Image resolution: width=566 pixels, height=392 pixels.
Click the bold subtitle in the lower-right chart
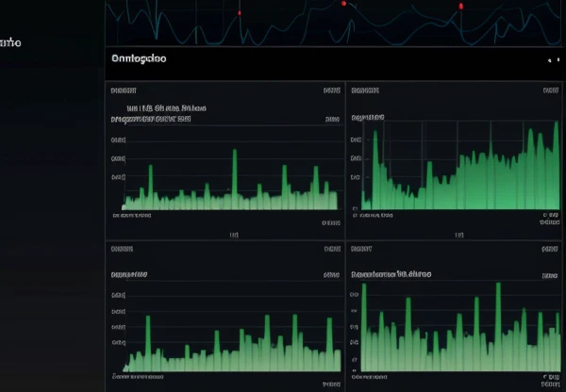coord(391,274)
